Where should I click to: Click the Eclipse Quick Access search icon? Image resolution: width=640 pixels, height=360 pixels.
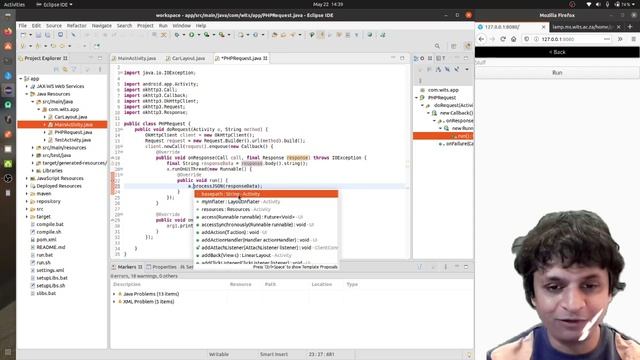pyautogui.click(x=437, y=46)
